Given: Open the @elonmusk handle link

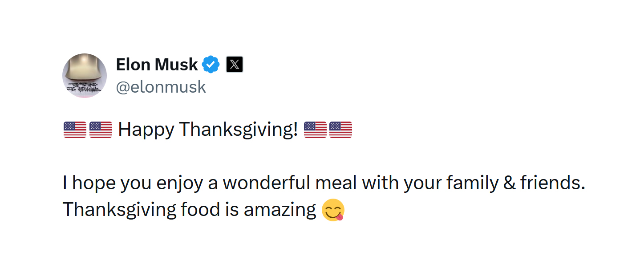Looking at the screenshot, I should pos(161,87).
